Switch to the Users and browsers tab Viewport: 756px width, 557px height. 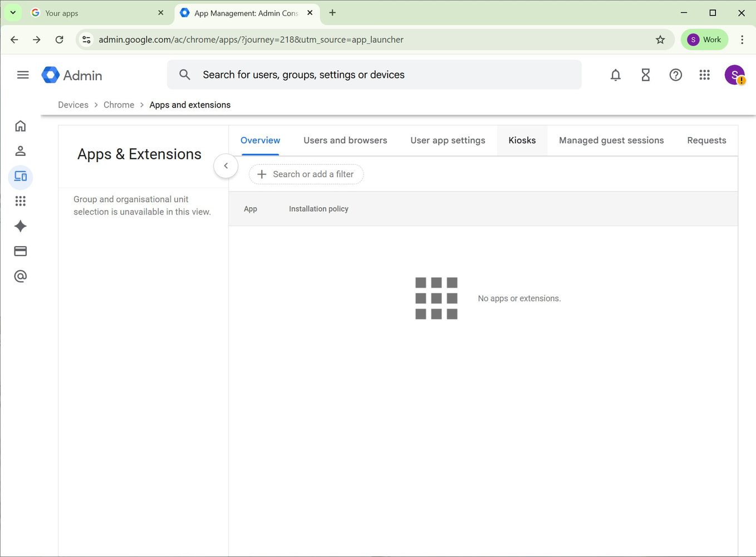pos(345,140)
